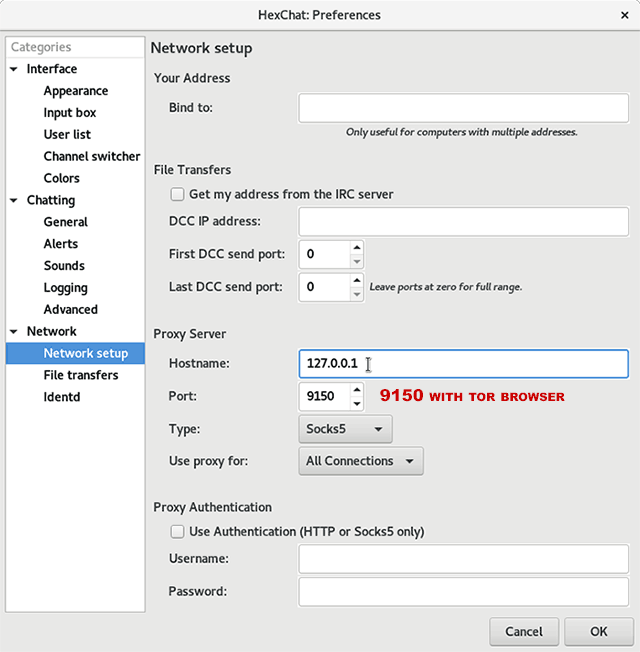The width and height of the screenshot is (640, 652).
Task: Select Network setup in the tree
Action: point(75,353)
